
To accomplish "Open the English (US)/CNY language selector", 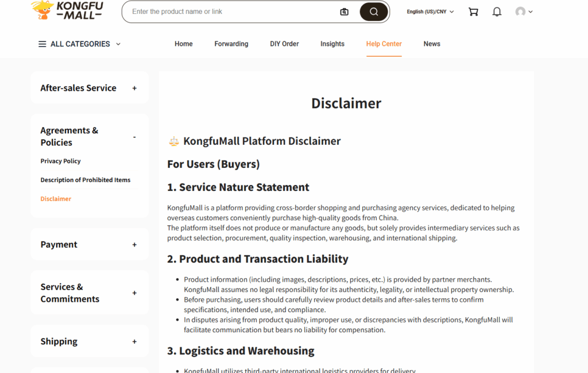I will (x=430, y=11).
